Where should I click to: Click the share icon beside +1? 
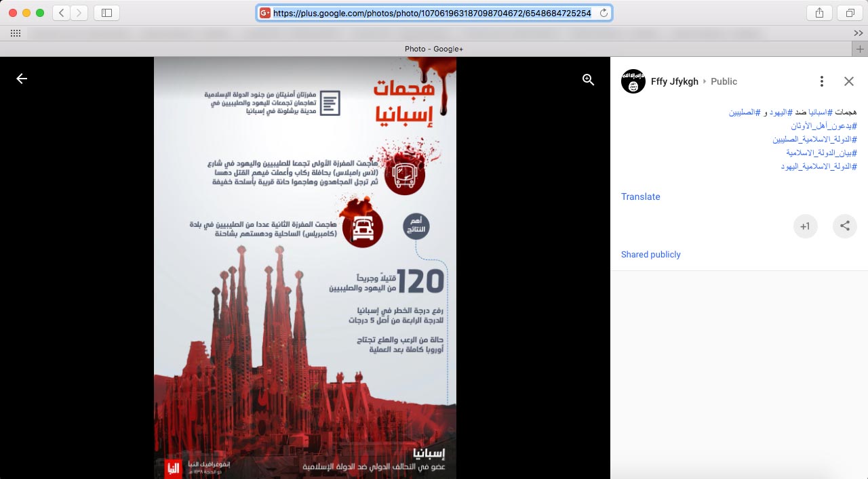pos(844,226)
